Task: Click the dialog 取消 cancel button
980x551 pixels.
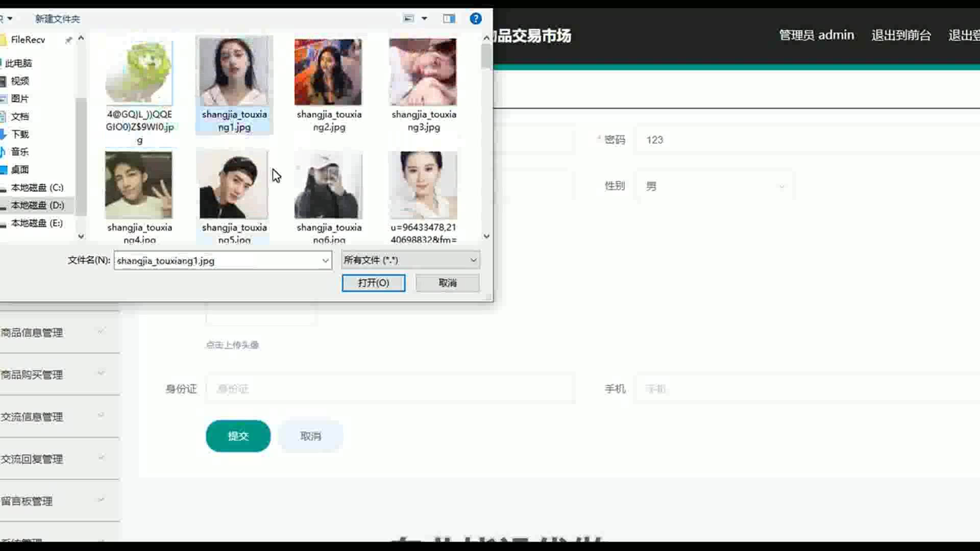Action: [448, 283]
